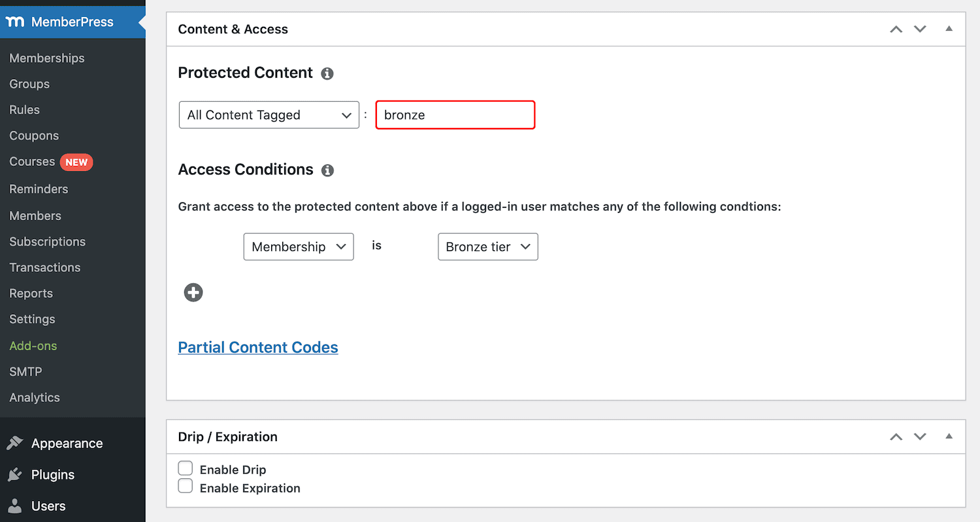
Task: Open the Coupons menu item
Action: [34, 136]
